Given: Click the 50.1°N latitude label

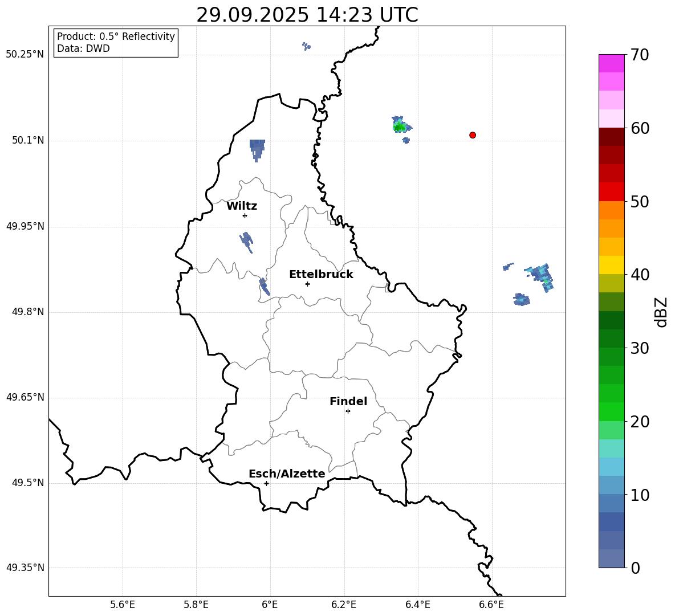Looking at the screenshot, I should (28, 140).
